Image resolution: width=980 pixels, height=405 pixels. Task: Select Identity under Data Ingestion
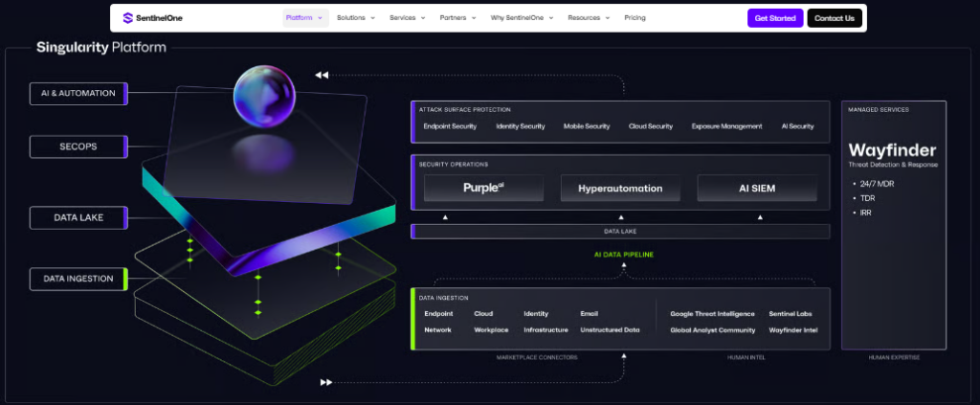pyautogui.click(x=536, y=314)
